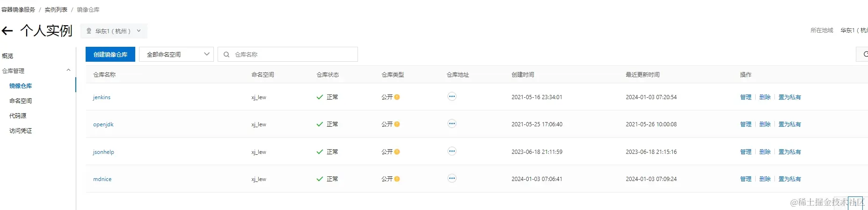Click the 创建时间 column header
Image resolution: width=868 pixels, height=210 pixels.
[523, 75]
